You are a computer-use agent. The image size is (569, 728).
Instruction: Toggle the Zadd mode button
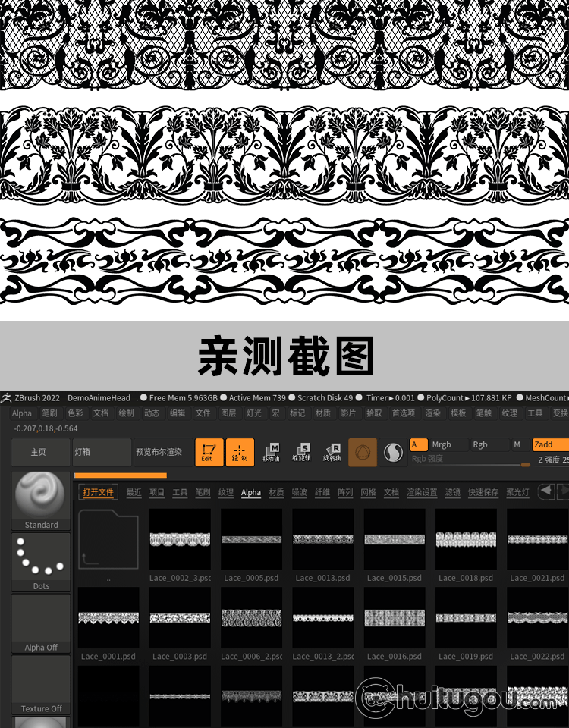pos(549,445)
